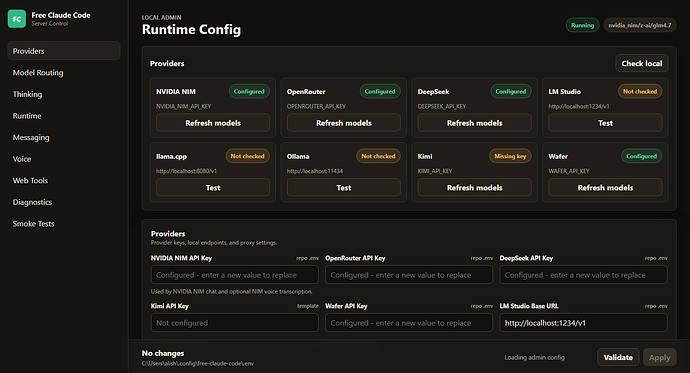
Task: Select the WAFER_API_KEY text
Action: point(569,171)
